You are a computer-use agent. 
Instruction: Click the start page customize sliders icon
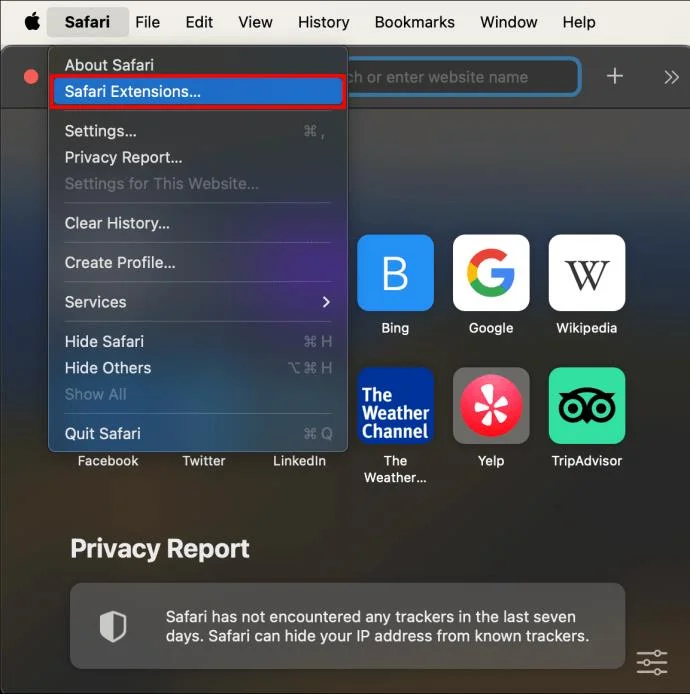click(x=652, y=661)
